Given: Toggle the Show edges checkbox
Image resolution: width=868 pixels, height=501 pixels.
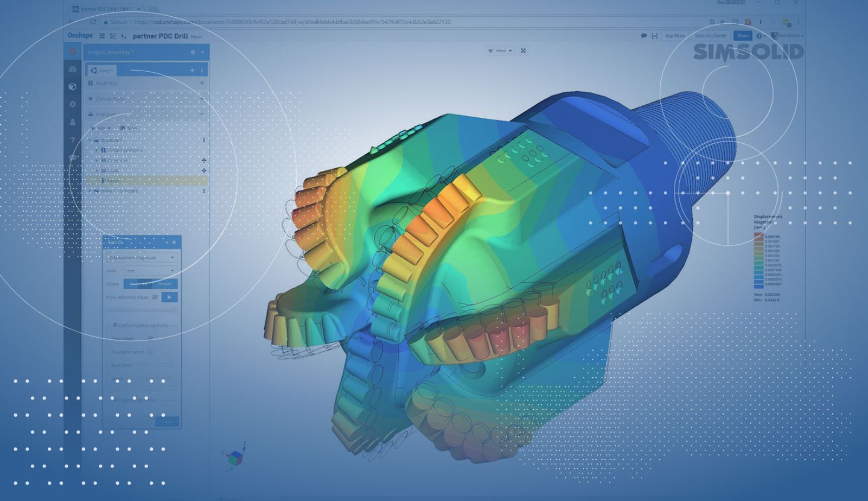Looking at the screenshot, I should click(150, 338).
